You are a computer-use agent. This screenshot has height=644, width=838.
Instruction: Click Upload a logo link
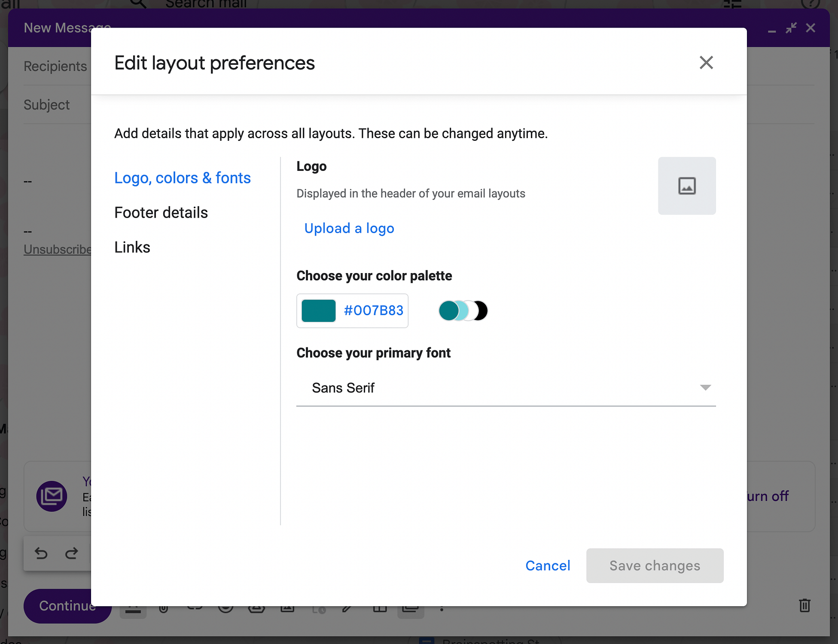(x=349, y=228)
